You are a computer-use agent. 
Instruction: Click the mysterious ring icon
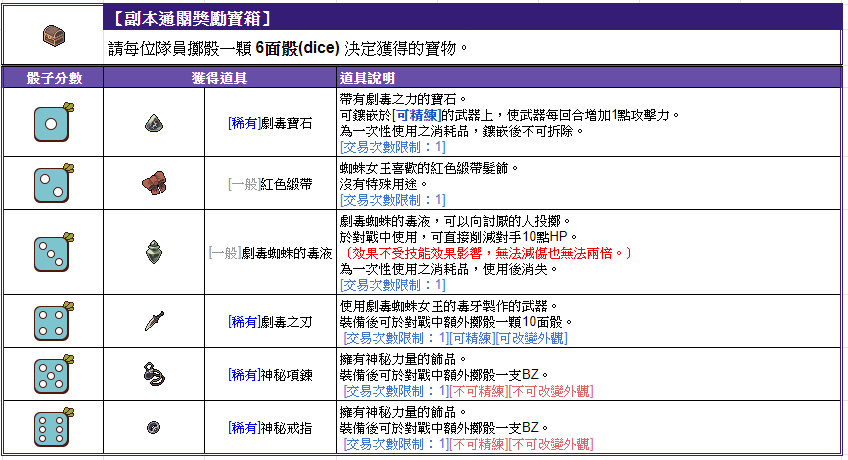[154, 428]
